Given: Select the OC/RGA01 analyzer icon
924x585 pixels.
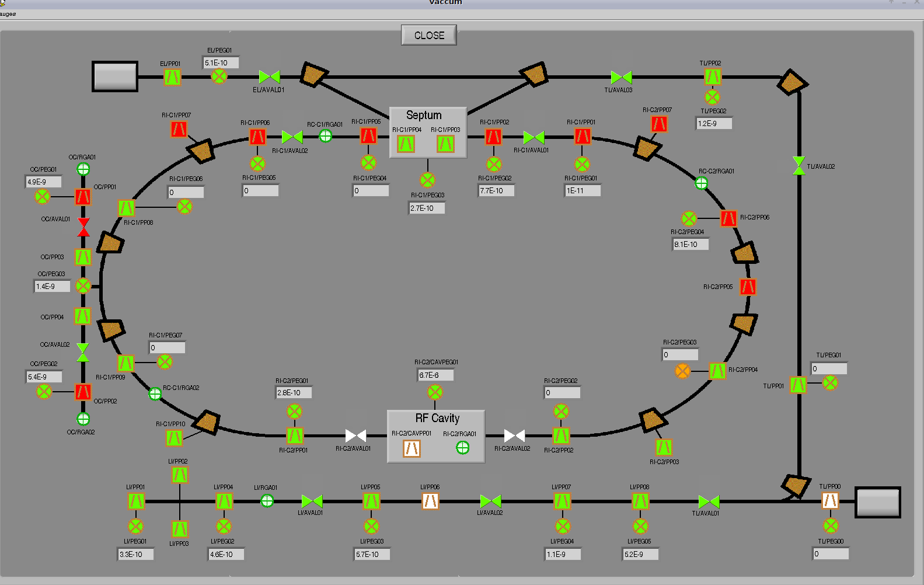Looking at the screenshot, I should point(83,169).
